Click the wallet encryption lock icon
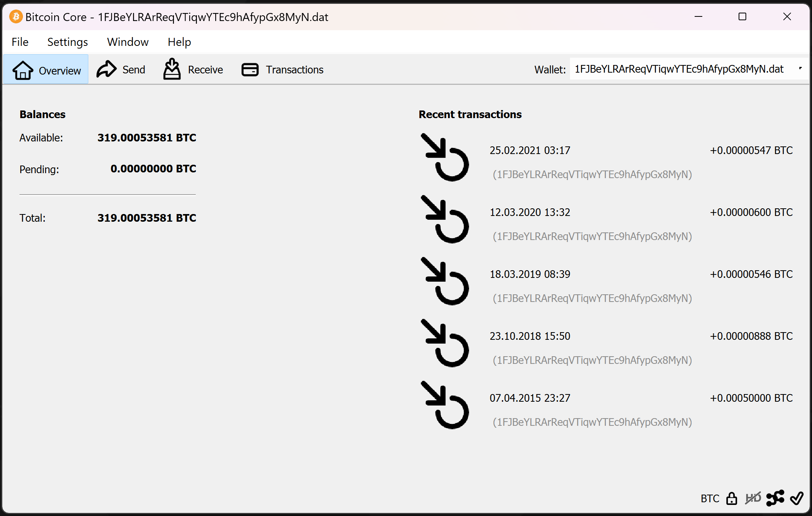 (731, 498)
